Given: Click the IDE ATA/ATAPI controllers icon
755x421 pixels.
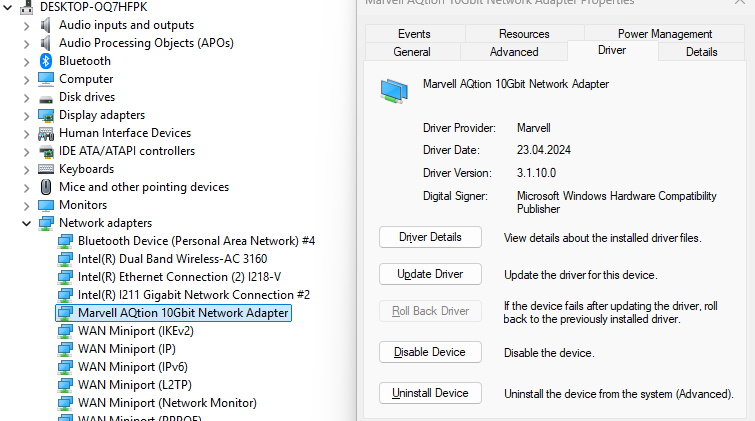Looking at the screenshot, I should (46, 152).
